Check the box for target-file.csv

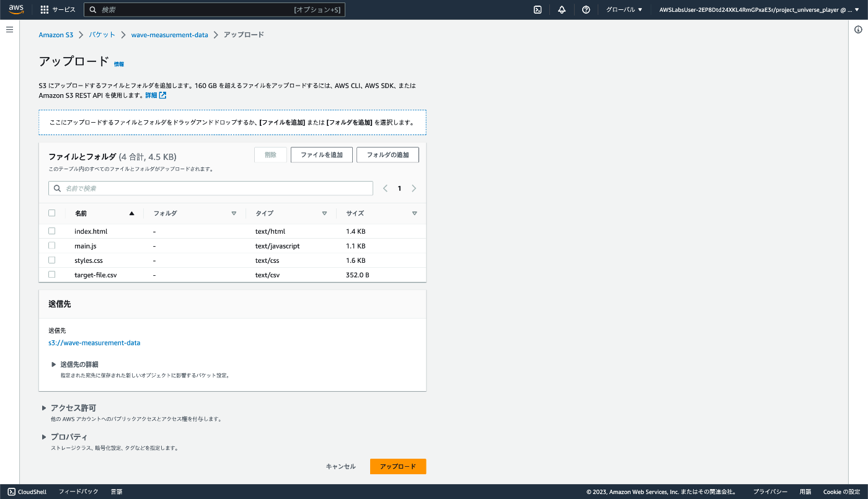point(52,274)
